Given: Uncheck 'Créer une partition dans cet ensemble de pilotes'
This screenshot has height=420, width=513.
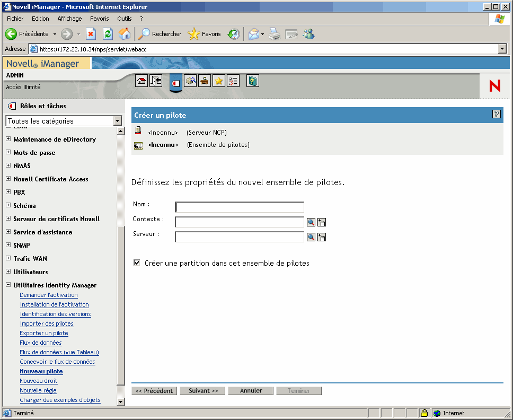Looking at the screenshot, I should (x=137, y=262).
